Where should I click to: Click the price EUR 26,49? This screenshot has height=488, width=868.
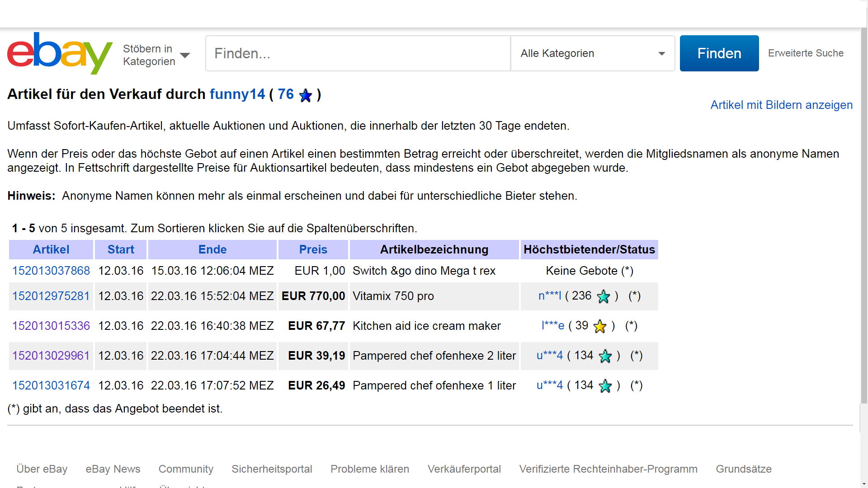pos(316,385)
